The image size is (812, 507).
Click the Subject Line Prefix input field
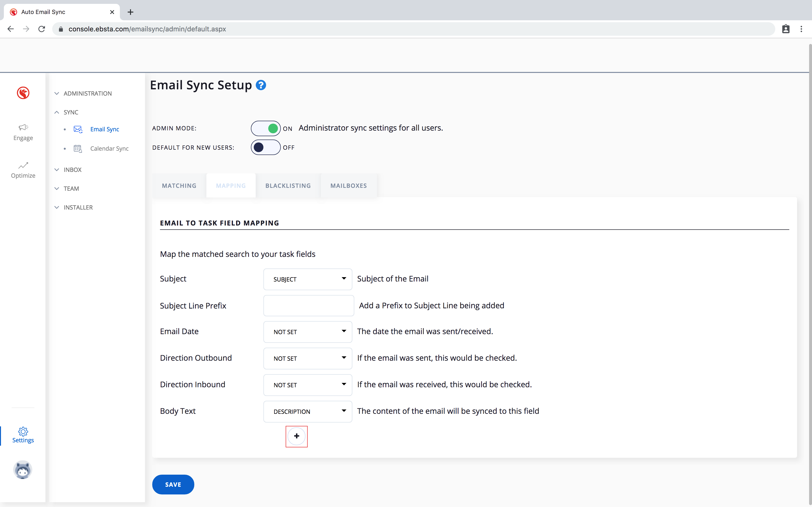tap(308, 305)
